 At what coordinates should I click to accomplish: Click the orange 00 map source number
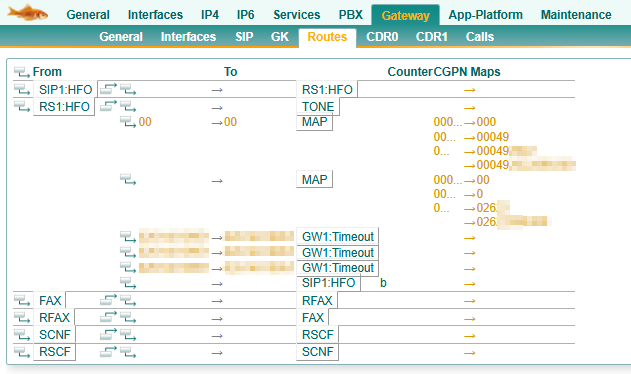tap(145, 122)
